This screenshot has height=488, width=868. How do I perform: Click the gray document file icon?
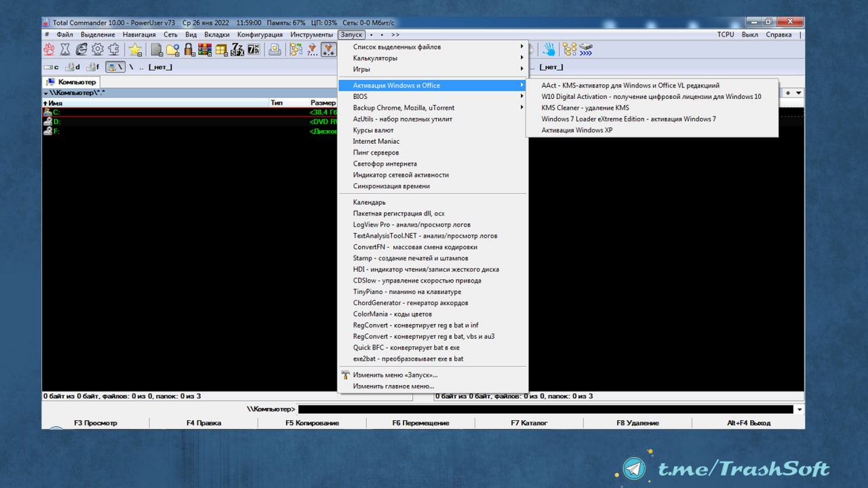tap(157, 49)
